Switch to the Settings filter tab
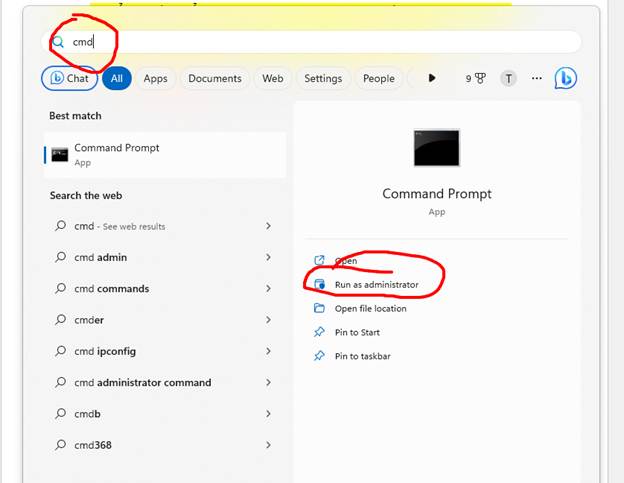This screenshot has height=483, width=624. (323, 78)
